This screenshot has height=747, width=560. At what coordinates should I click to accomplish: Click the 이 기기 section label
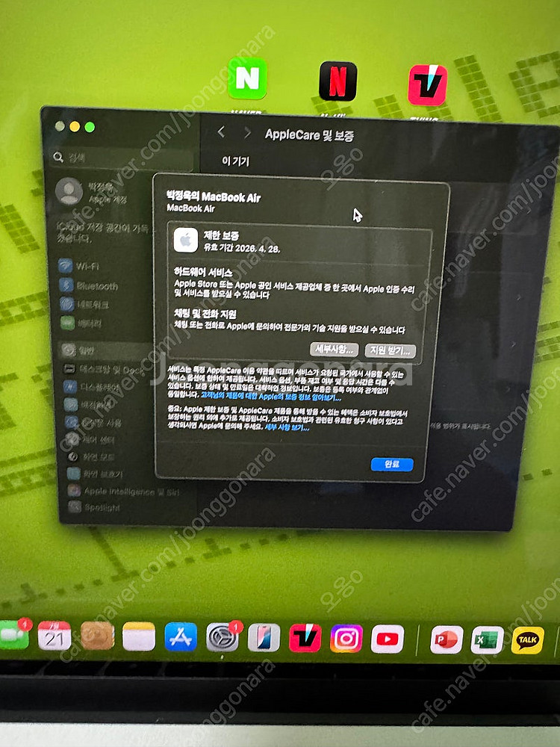tap(235, 161)
